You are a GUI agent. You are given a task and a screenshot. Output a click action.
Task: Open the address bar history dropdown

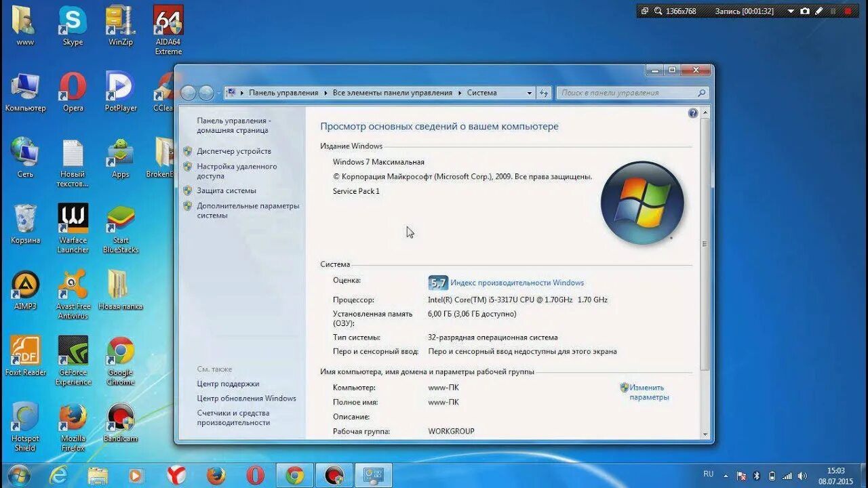point(530,93)
